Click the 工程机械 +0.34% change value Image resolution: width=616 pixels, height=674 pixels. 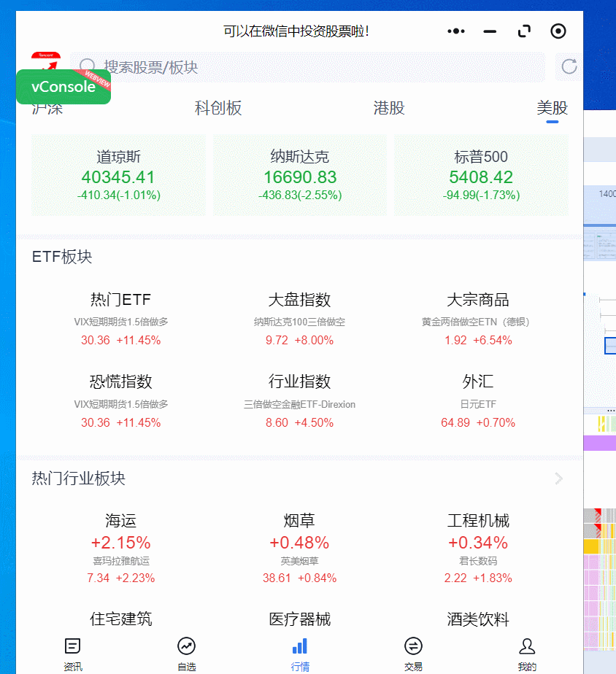pyautogui.click(x=477, y=543)
